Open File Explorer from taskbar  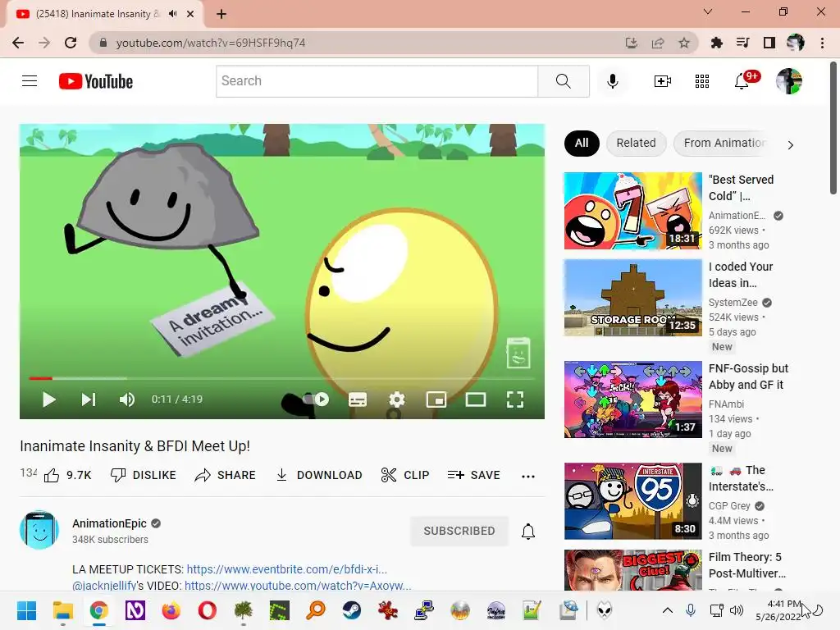click(62, 610)
